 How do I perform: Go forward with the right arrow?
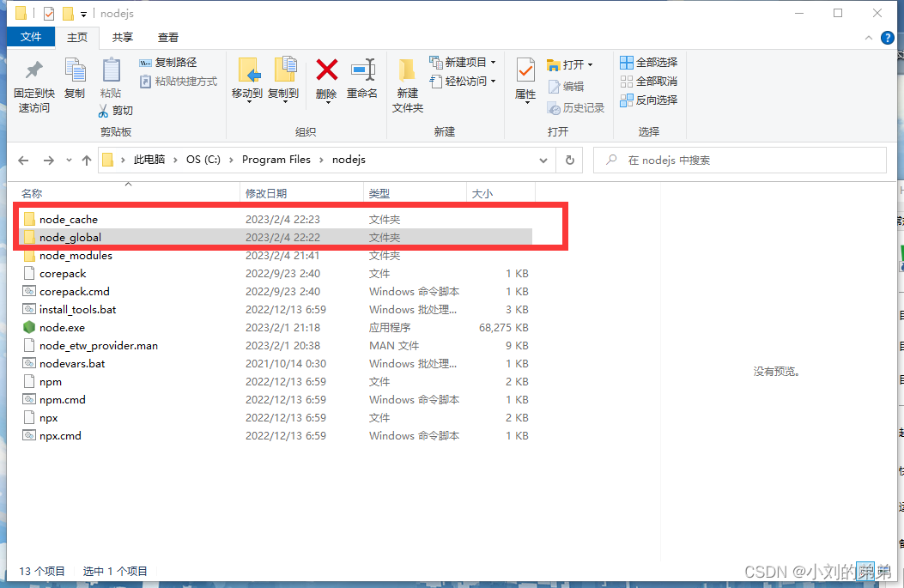49,161
